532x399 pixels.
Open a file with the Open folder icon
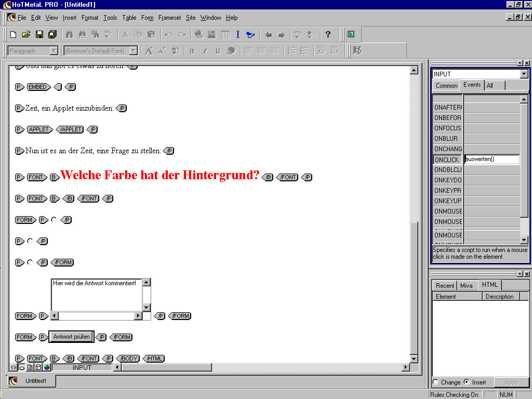[26, 35]
